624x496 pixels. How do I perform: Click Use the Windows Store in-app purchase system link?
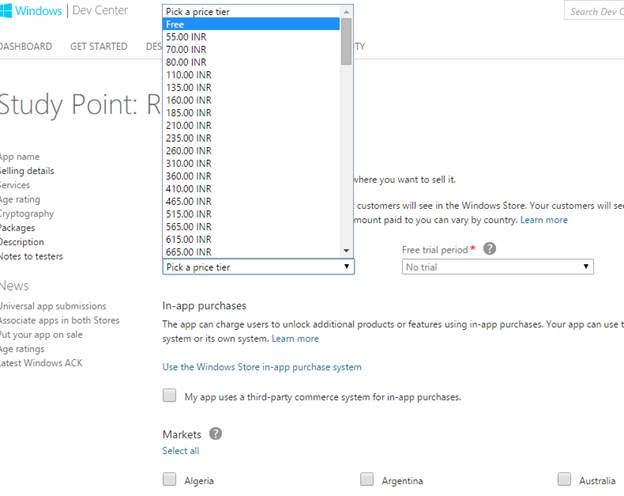(x=262, y=367)
